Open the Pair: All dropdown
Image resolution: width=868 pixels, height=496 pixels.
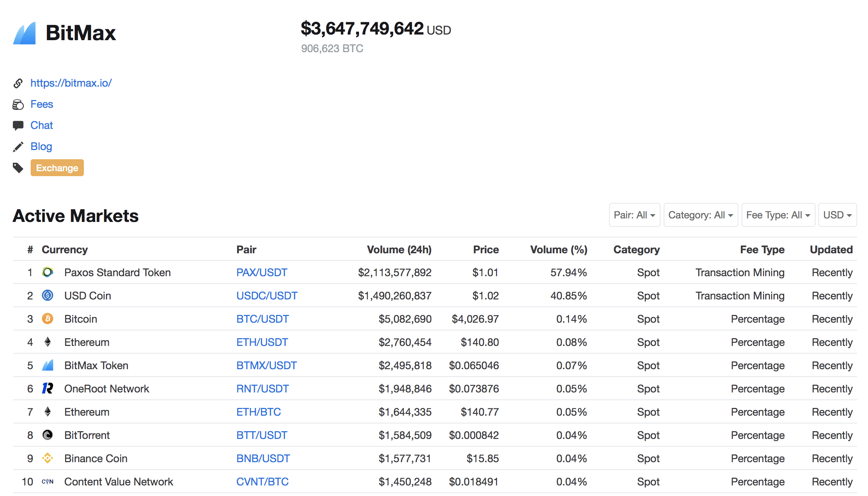[634, 215]
